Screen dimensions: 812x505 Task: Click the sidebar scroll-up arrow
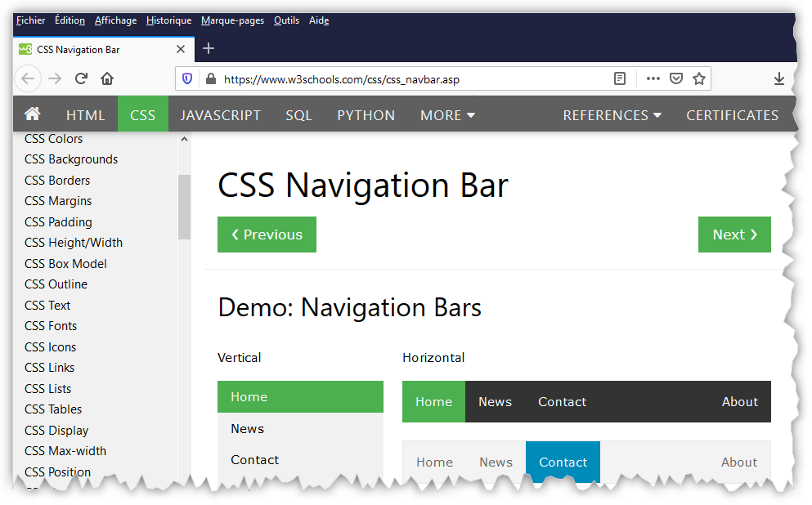pos(184,139)
